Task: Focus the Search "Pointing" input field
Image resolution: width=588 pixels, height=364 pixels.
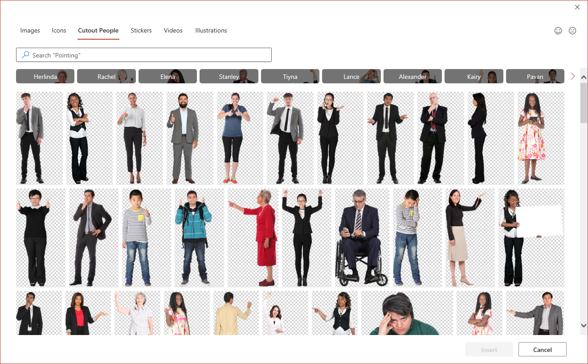Action: (144, 55)
